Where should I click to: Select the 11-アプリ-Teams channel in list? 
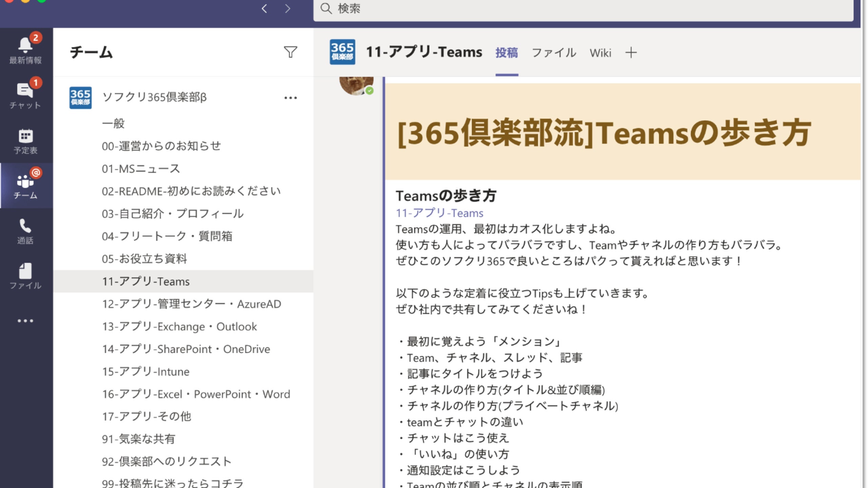(183, 281)
